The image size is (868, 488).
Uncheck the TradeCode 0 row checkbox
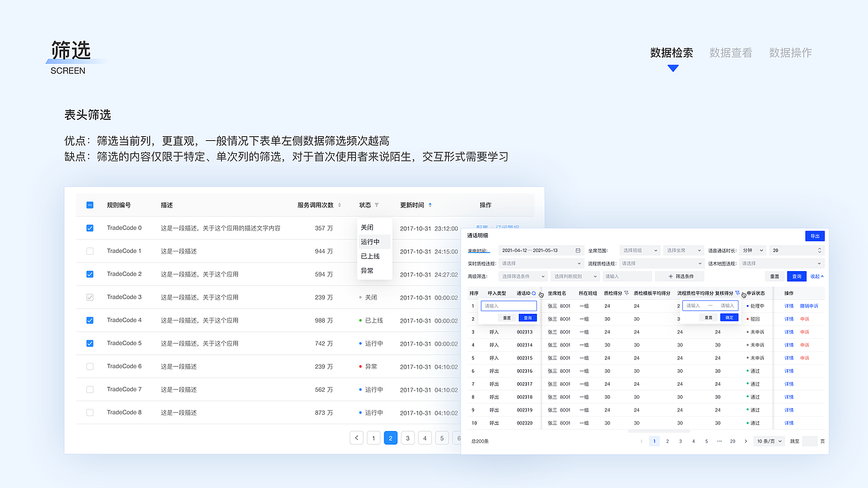[89, 228]
